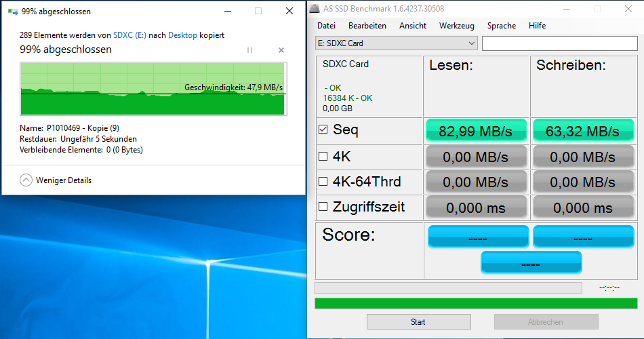
Task: Click the copy speed graph
Action: click(153, 89)
